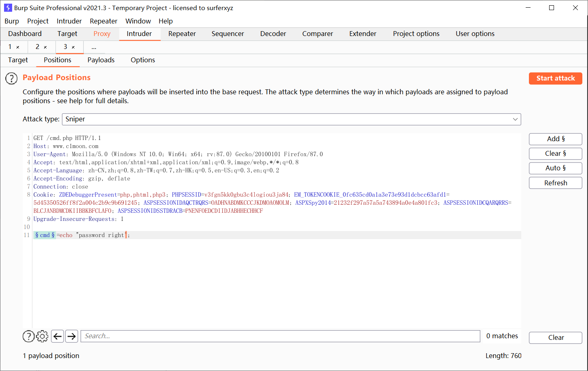588x371 pixels.
Task: Switch to the Proxy tab
Action: (x=102, y=34)
